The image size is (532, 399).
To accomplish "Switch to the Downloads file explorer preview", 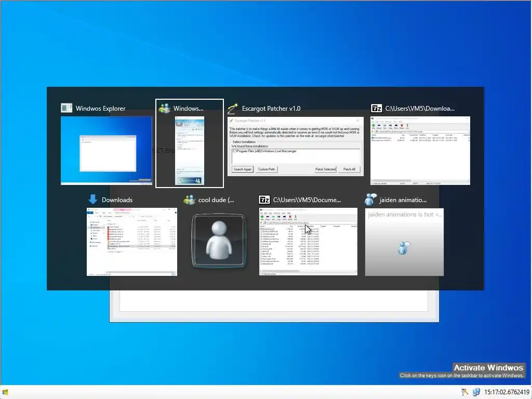I will 131,242.
